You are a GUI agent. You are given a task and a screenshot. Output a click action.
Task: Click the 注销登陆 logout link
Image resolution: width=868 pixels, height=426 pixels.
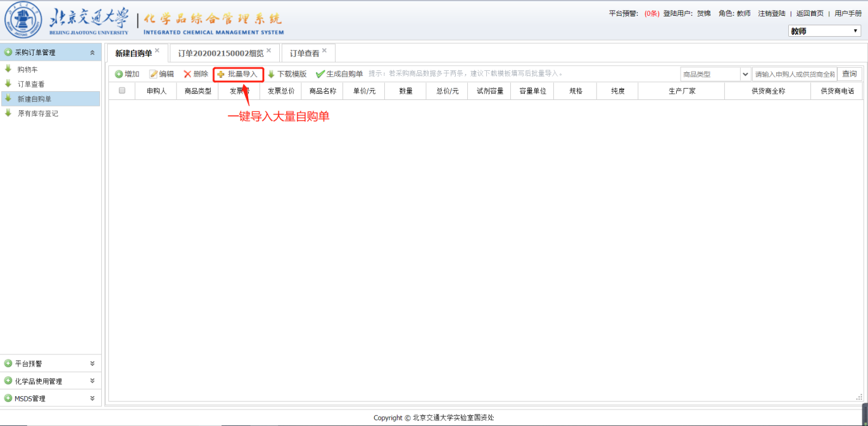tap(771, 13)
